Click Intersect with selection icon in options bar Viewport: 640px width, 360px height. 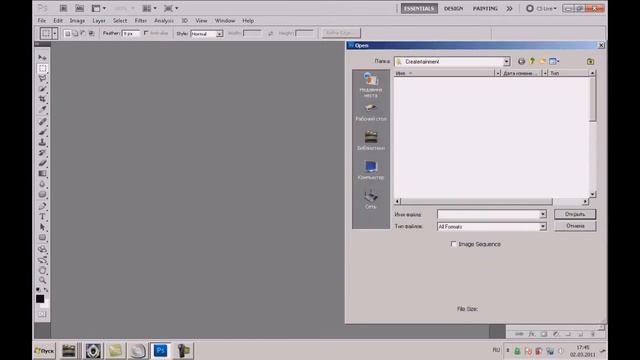91,33
